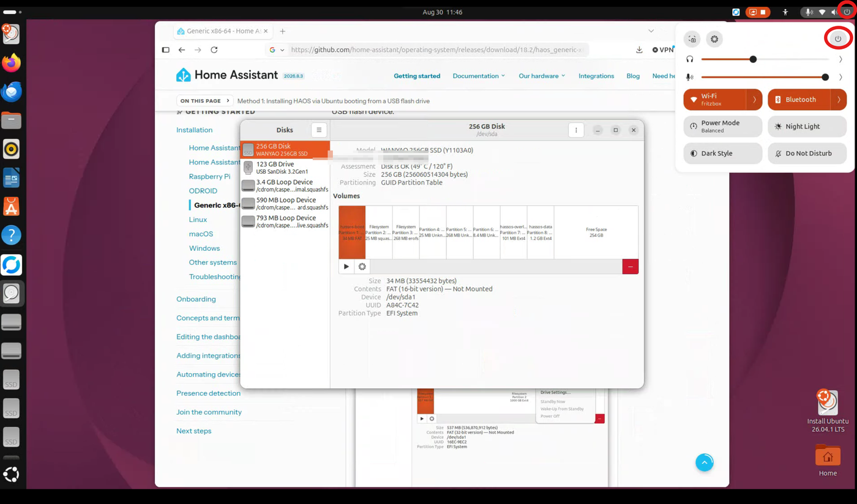The width and height of the screenshot is (857, 504).
Task: Toggle Bluetooth off
Action: click(799, 100)
